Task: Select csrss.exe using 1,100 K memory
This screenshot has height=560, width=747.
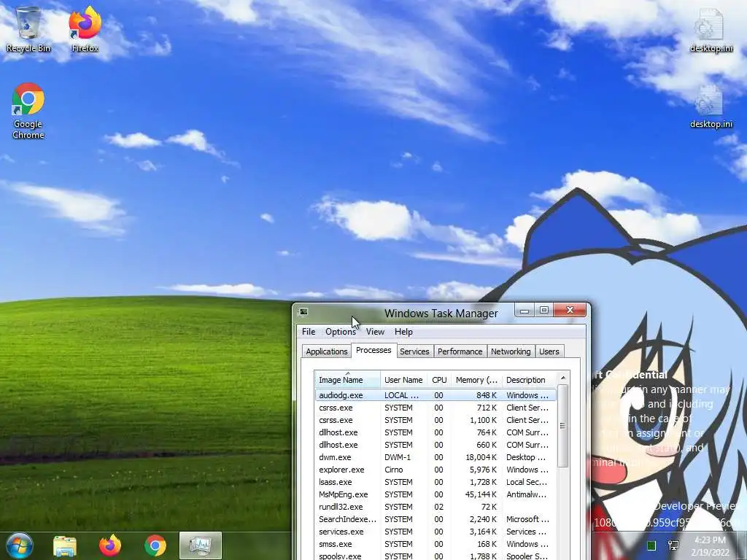Action: (436, 420)
